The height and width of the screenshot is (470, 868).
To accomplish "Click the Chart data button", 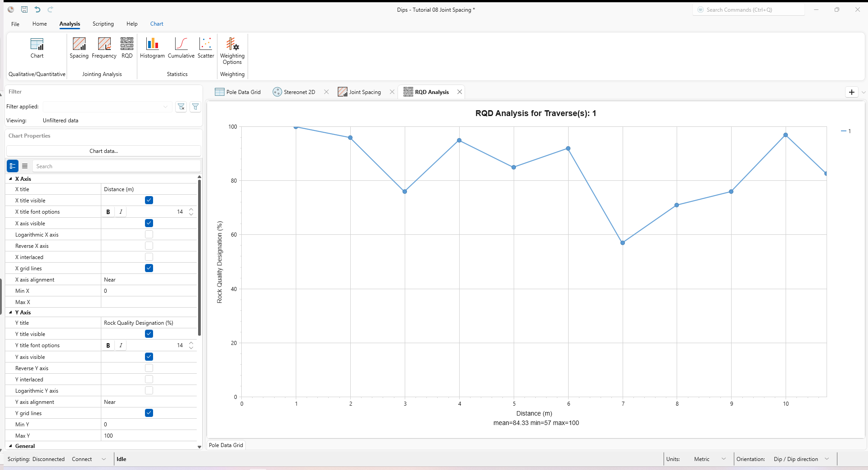I will click(x=103, y=151).
